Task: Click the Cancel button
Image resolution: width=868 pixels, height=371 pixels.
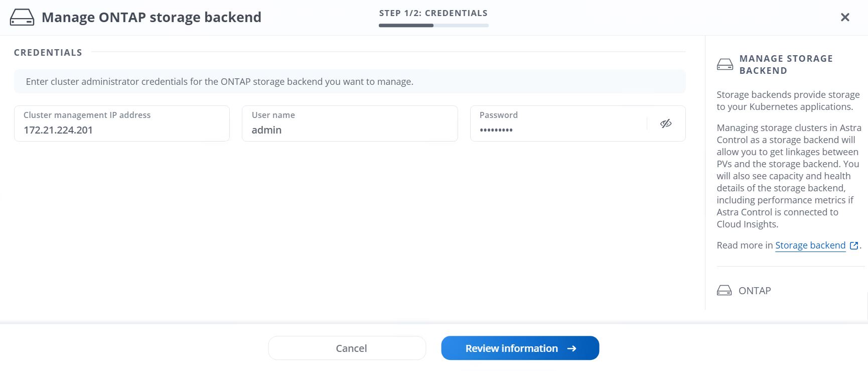Action: 347,348
